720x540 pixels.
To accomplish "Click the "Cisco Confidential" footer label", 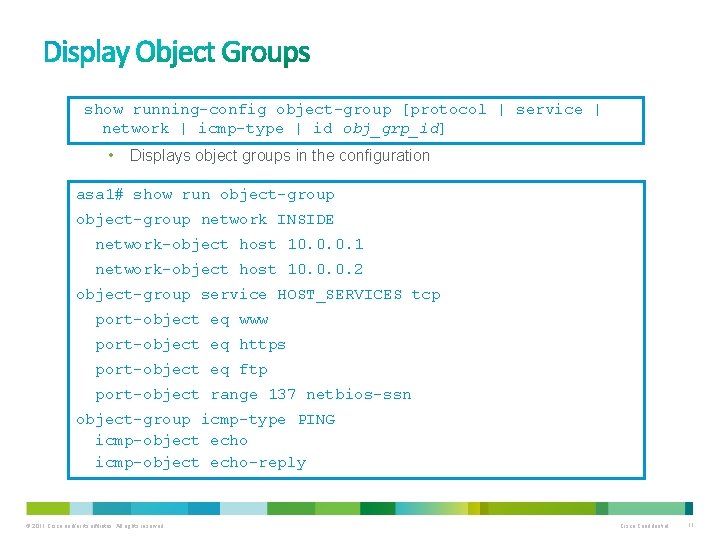I will [x=644, y=526].
